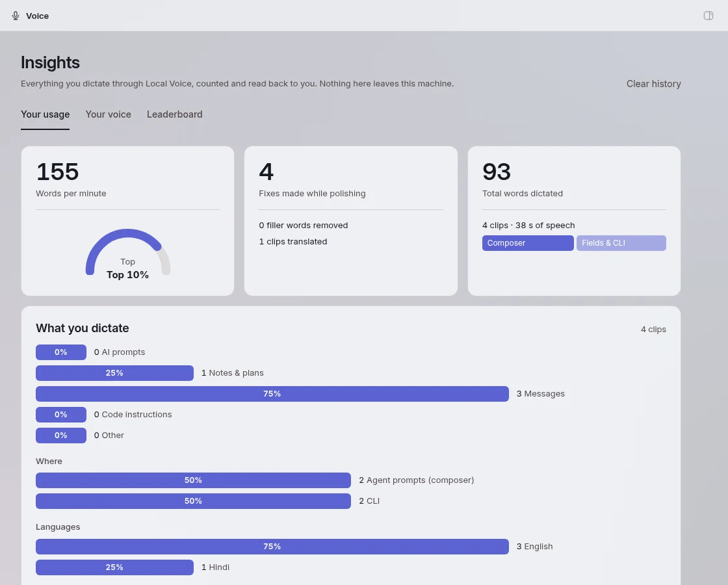This screenshot has width=728, height=585.
Task: Click the Voice title text
Action: tap(37, 16)
